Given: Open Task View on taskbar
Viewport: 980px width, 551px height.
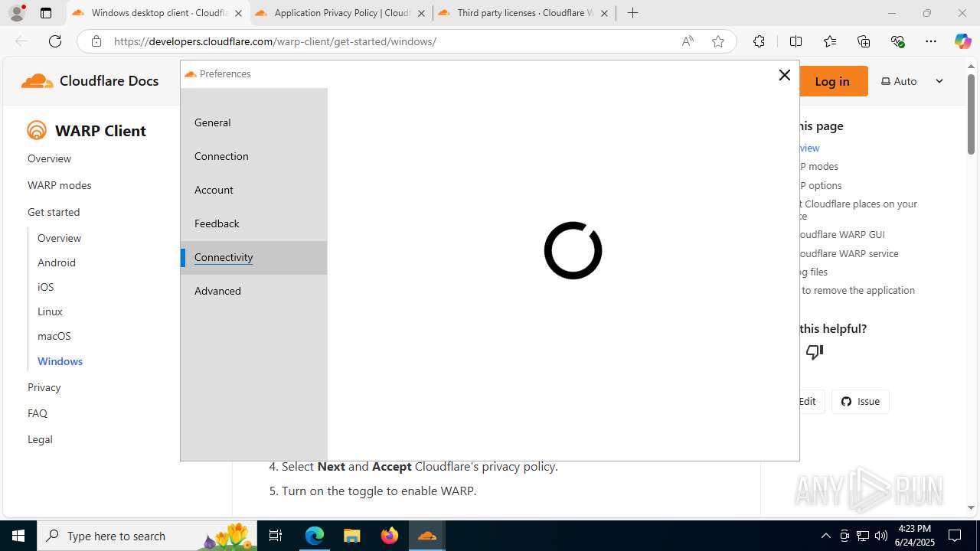Looking at the screenshot, I should pos(276,536).
